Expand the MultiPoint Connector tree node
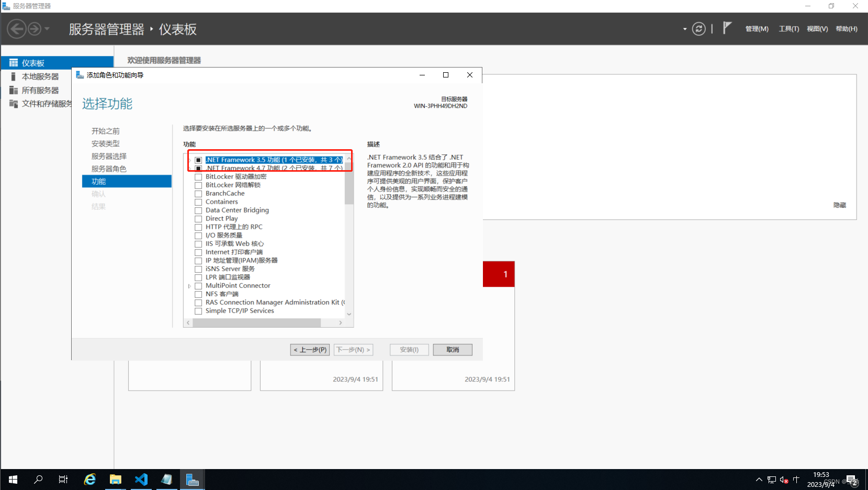This screenshot has width=868, height=490. [x=189, y=286]
